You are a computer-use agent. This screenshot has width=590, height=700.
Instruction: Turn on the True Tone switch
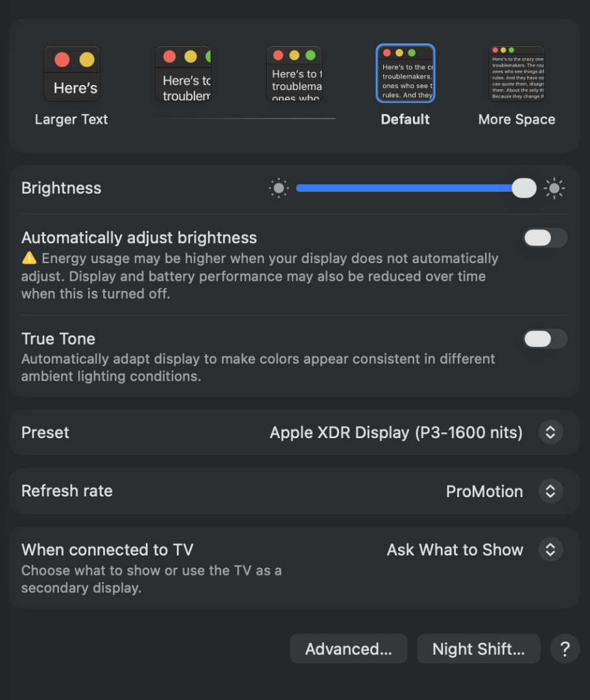[545, 339]
